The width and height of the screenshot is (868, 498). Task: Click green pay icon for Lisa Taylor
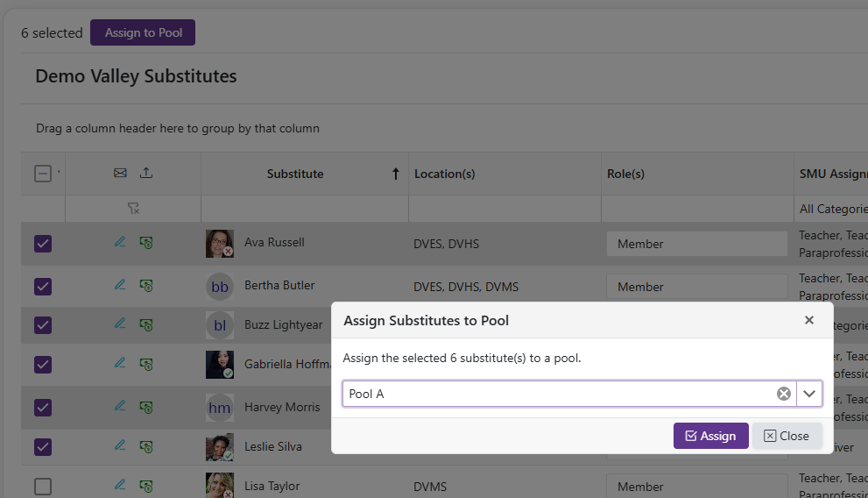(146, 486)
